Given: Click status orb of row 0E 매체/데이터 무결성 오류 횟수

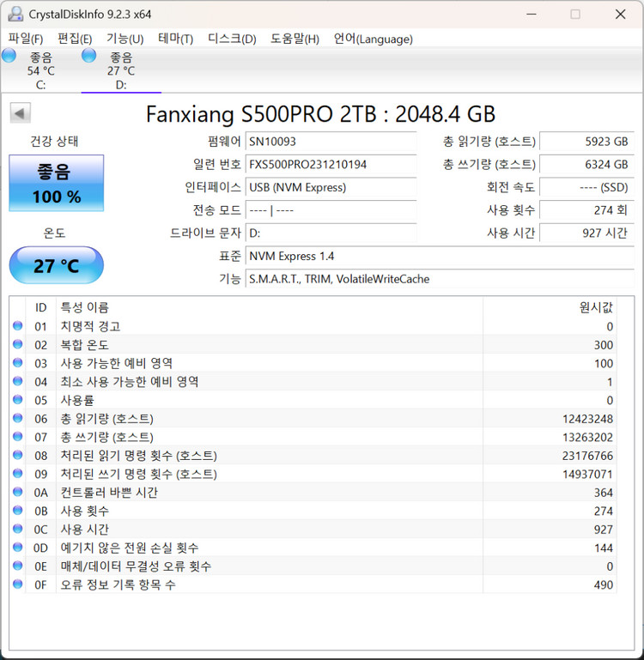Looking at the screenshot, I should tap(18, 566).
